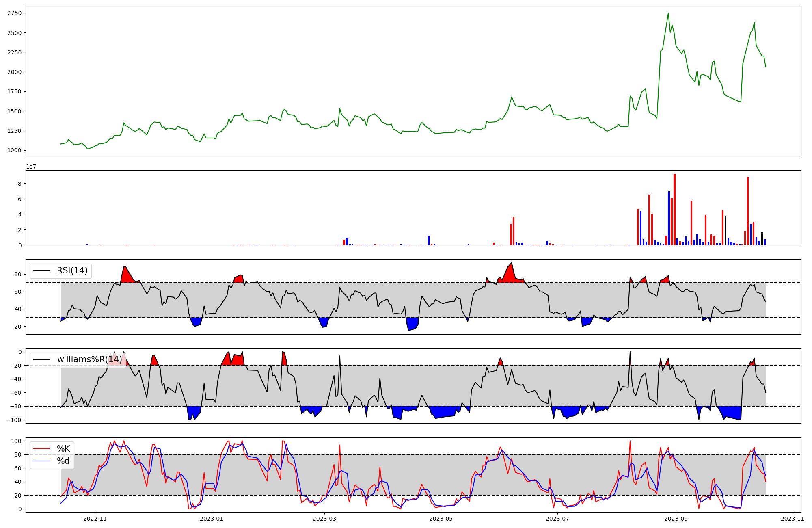Click the blue %d line sample in legend
The image size is (812, 528).
point(42,461)
